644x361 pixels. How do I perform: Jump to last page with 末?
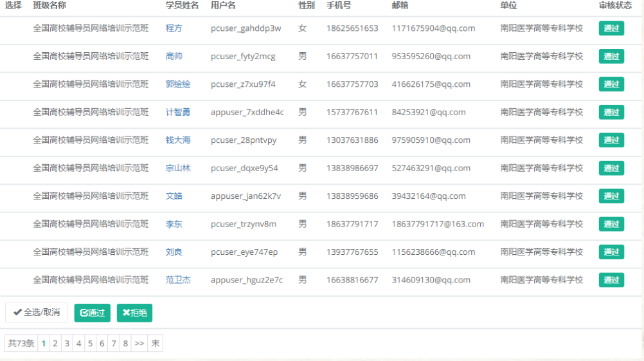click(155, 344)
